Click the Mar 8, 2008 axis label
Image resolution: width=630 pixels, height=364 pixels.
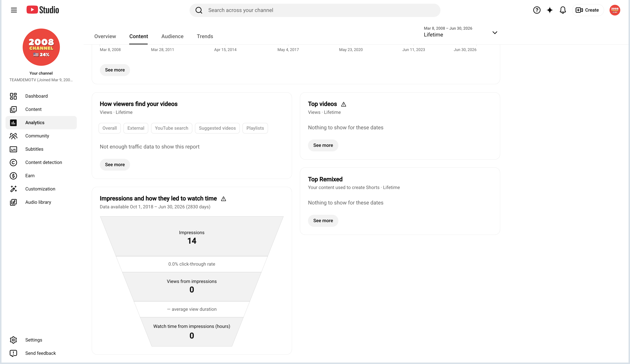coord(110,50)
